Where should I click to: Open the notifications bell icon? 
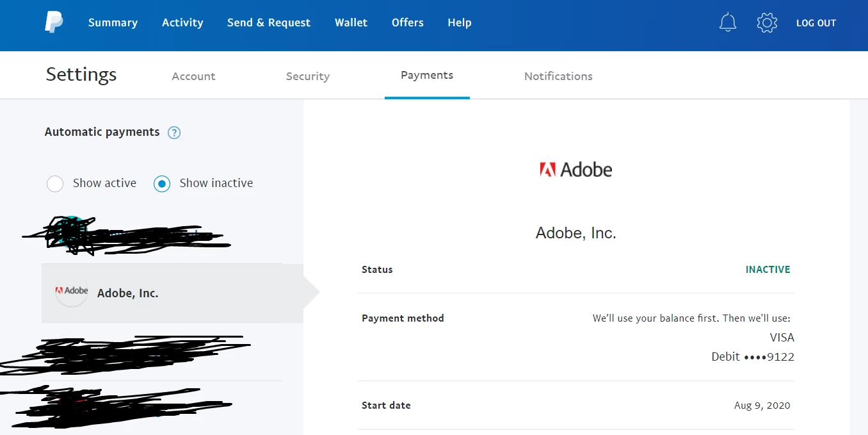pos(728,23)
